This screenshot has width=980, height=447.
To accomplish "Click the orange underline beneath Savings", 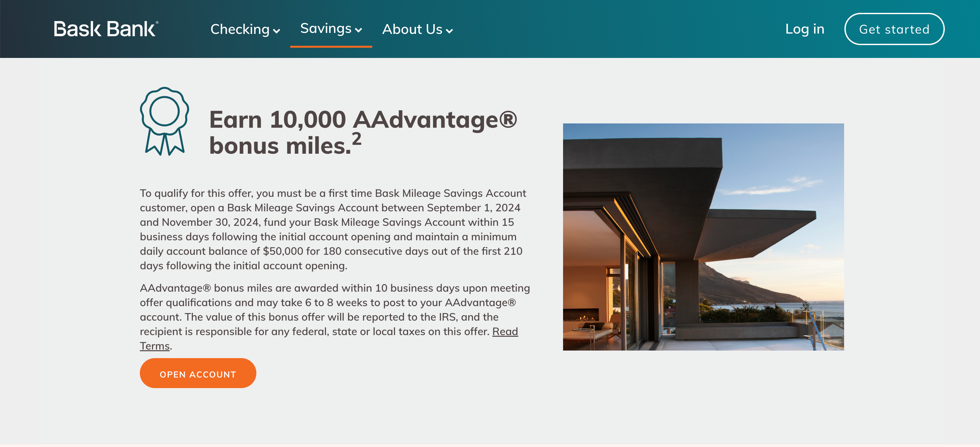I will pos(331,46).
